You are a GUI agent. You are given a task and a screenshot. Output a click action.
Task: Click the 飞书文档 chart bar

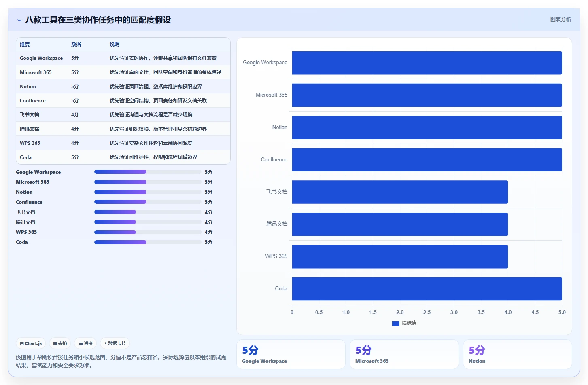coord(400,192)
